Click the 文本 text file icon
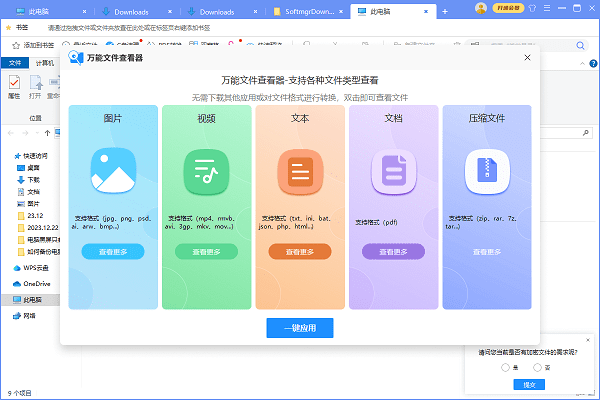Viewport: 600px width, 400px height. click(299, 171)
